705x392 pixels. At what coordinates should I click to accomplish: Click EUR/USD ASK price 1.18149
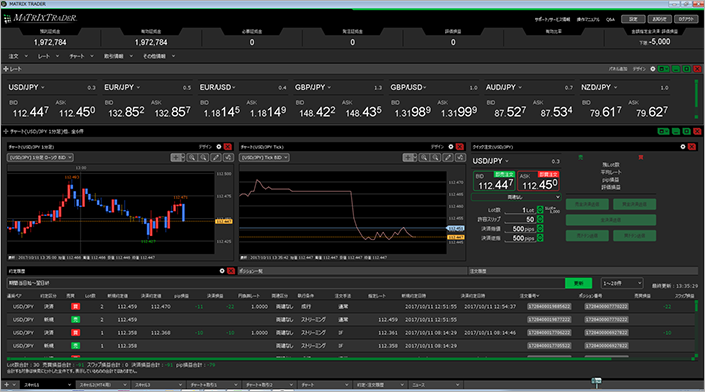[x=268, y=111]
